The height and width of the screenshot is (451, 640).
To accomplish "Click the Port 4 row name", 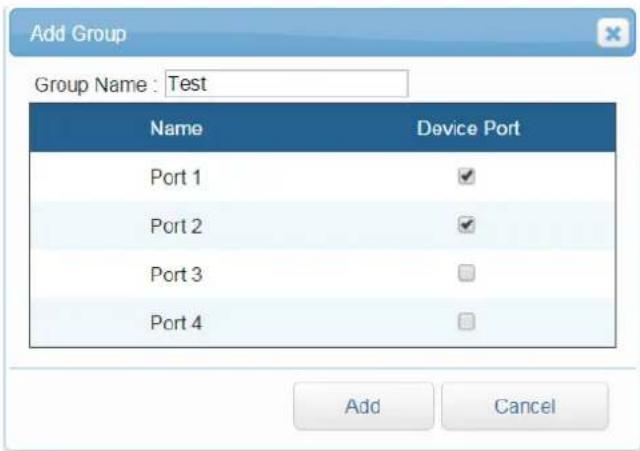I will pyautogui.click(x=176, y=322).
